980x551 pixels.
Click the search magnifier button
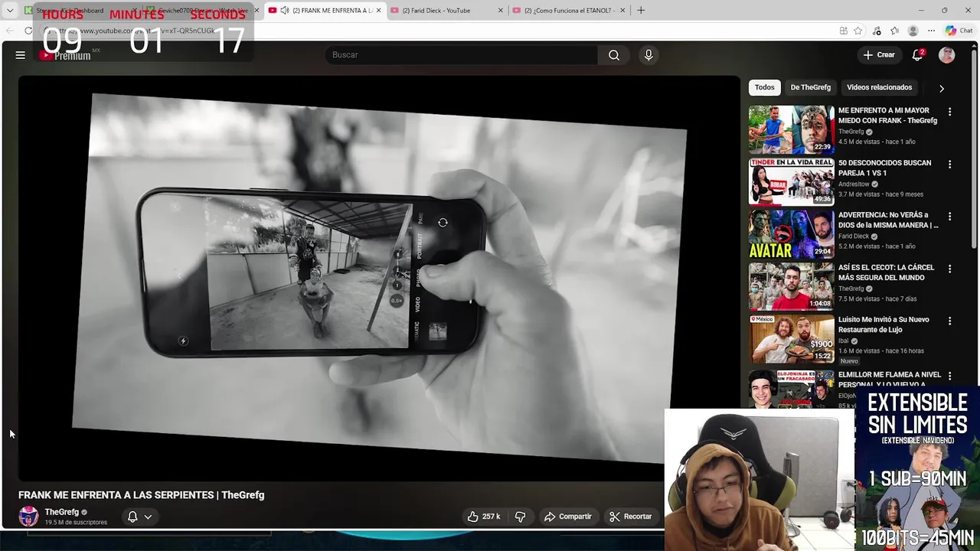point(614,55)
